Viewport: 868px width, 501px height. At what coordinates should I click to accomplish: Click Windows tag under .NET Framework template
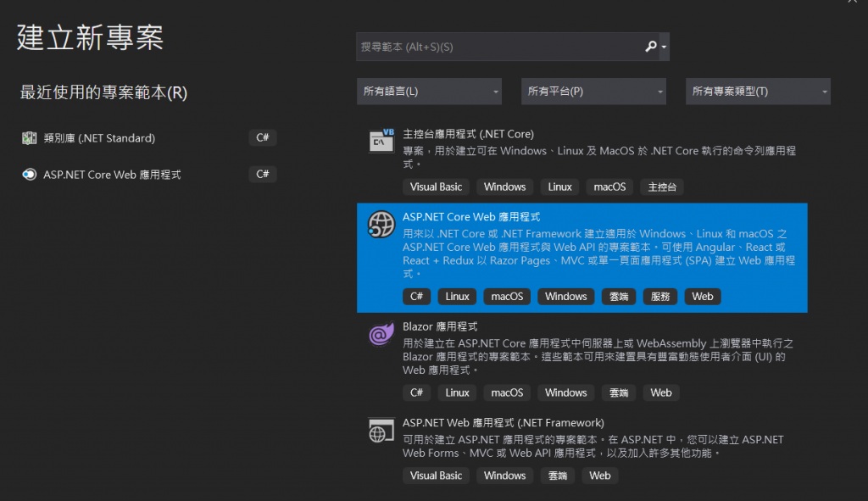tap(504, 476)
